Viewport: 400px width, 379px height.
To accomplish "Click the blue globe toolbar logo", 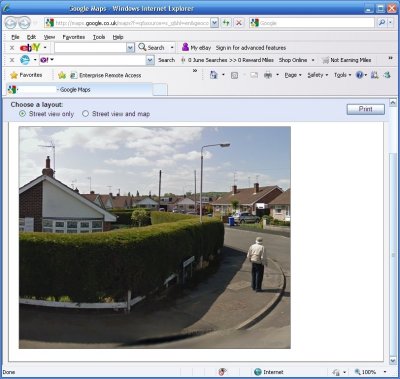I will [25, 60].
